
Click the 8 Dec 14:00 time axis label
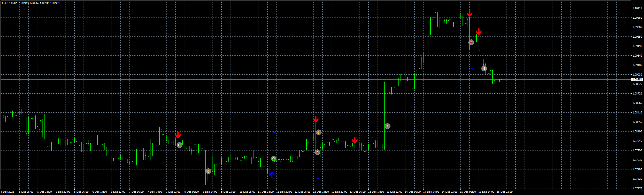(x=210, y=192)
